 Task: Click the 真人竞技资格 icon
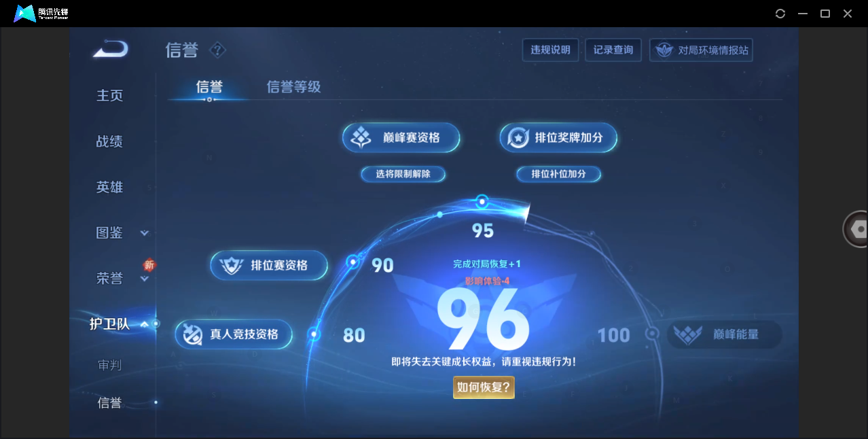click(x=193, y=334)
